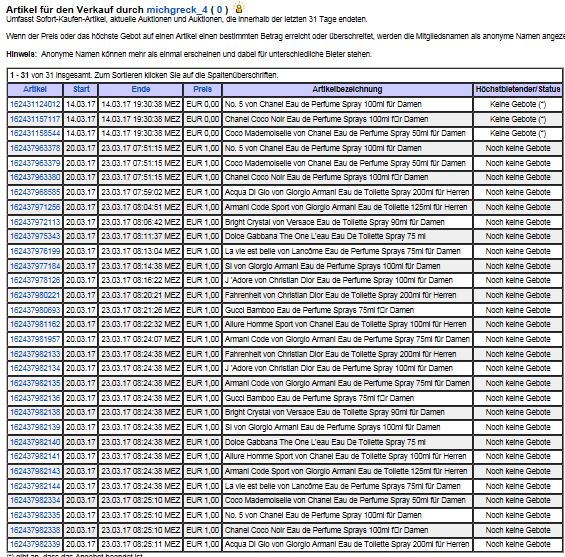
Task: Select end time 23.03.17 08:16:22 MEZ
Action: (x=141, y=280)
